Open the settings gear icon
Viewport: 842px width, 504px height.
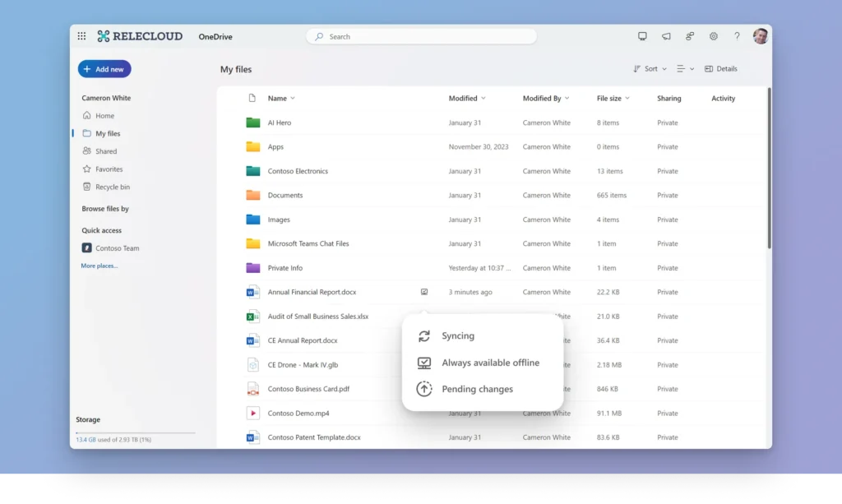(x=713, y=36)
